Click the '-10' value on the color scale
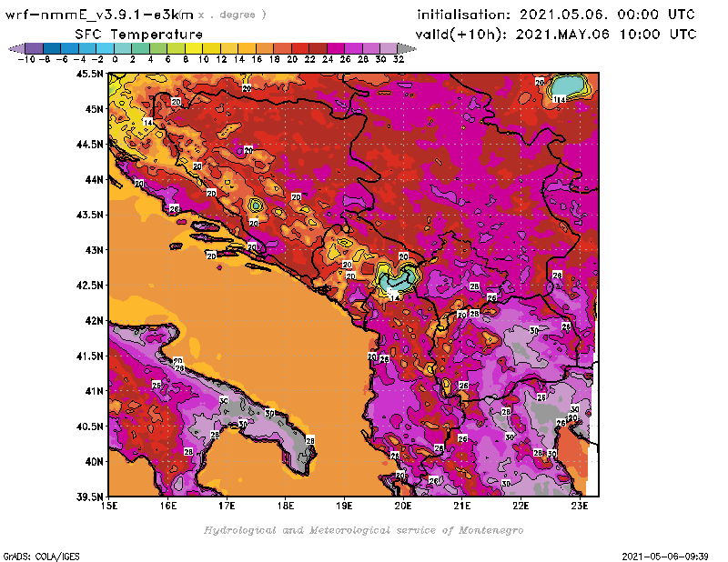 click(x=26, y=59)
